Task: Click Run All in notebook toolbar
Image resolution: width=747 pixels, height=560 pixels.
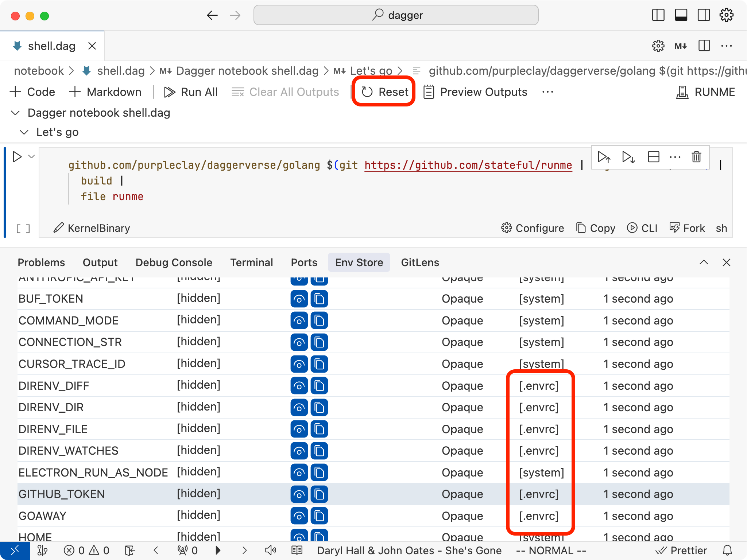Action: [191, 92]
